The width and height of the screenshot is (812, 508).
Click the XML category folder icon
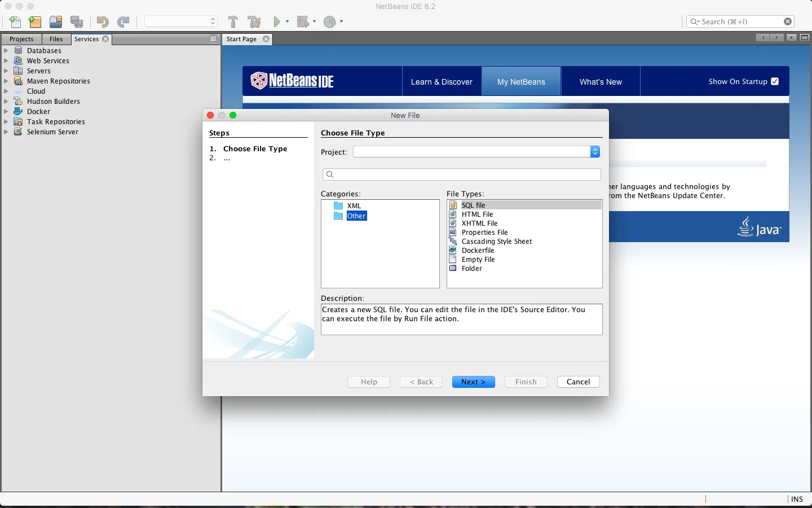pyautogui.click(x=338, y=206)
